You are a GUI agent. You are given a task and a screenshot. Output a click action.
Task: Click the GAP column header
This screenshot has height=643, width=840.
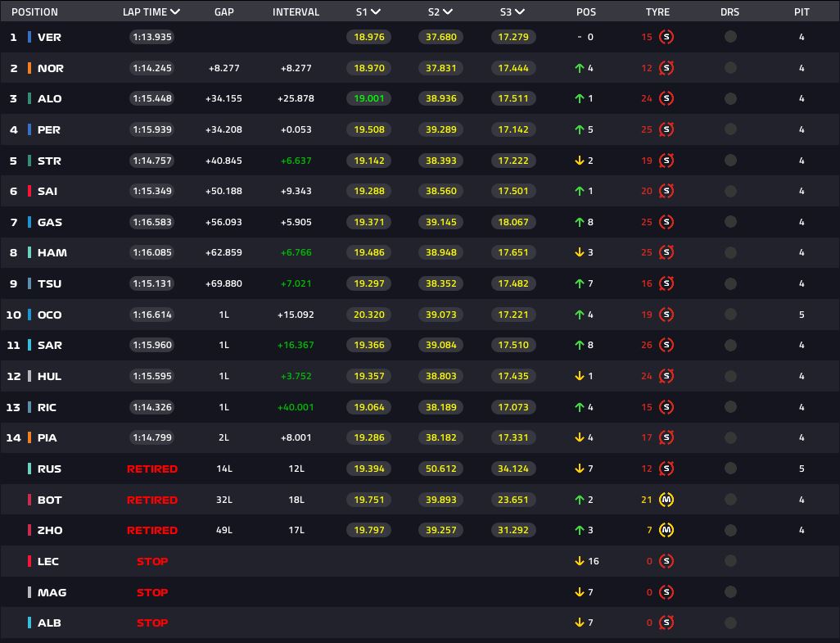(x=224, y=12)
